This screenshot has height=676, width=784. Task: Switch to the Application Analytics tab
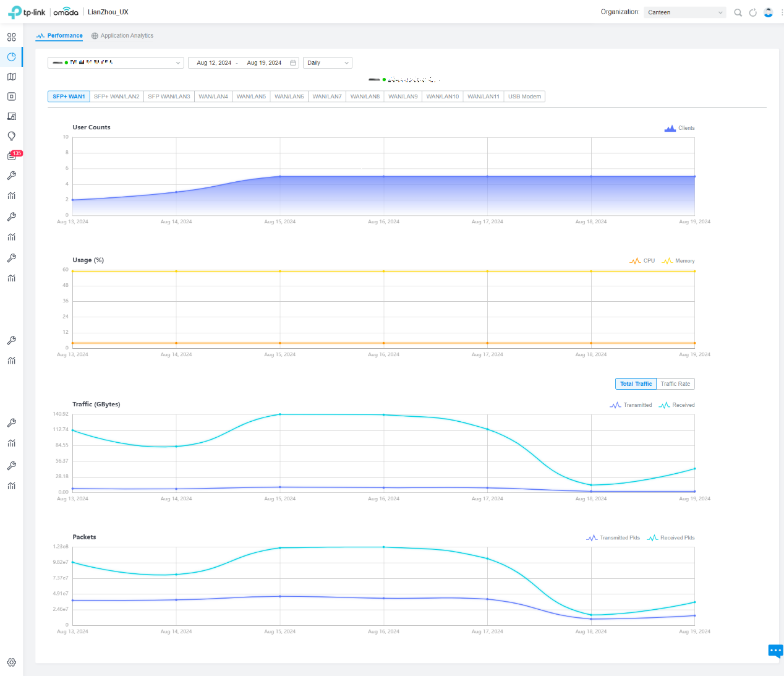click(122, 36)
